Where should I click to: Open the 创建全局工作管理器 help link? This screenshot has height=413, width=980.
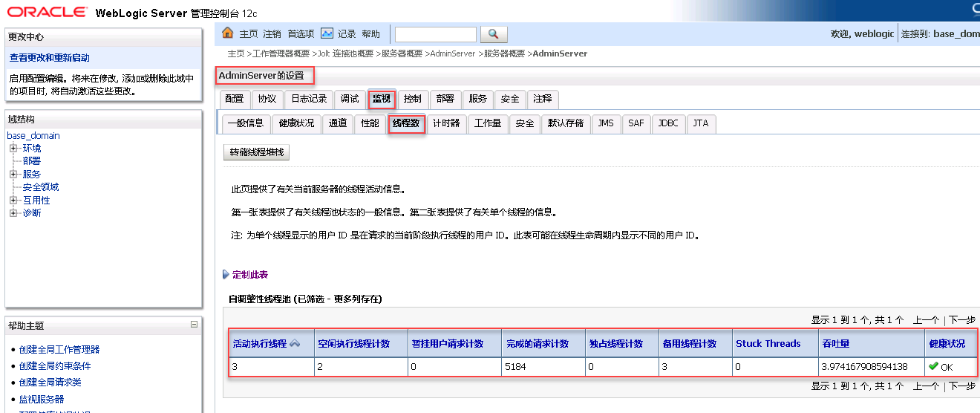click(x=59, y=350)
